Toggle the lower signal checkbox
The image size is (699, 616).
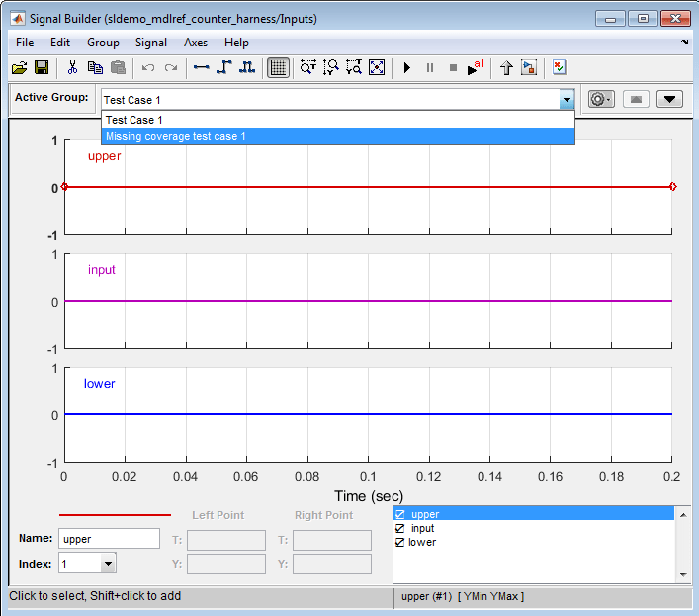400,542
